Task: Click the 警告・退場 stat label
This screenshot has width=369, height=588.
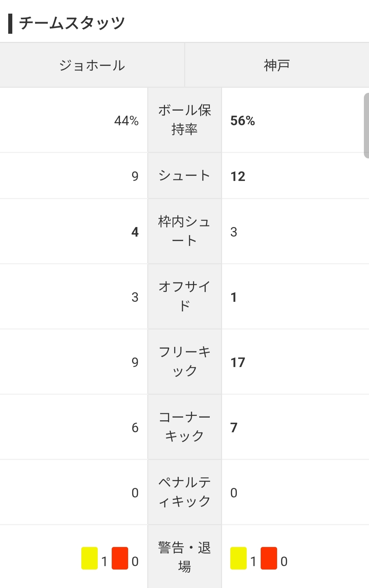Action: [184, 557]
